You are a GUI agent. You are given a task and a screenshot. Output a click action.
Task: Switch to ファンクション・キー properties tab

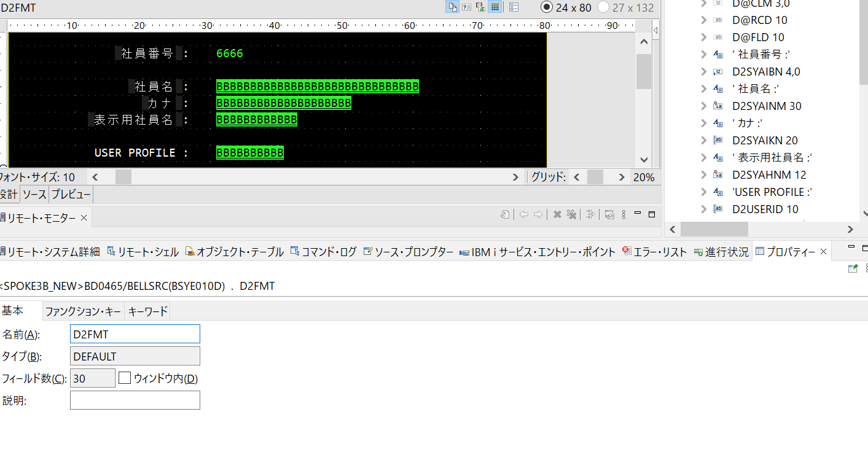[84, 311]
